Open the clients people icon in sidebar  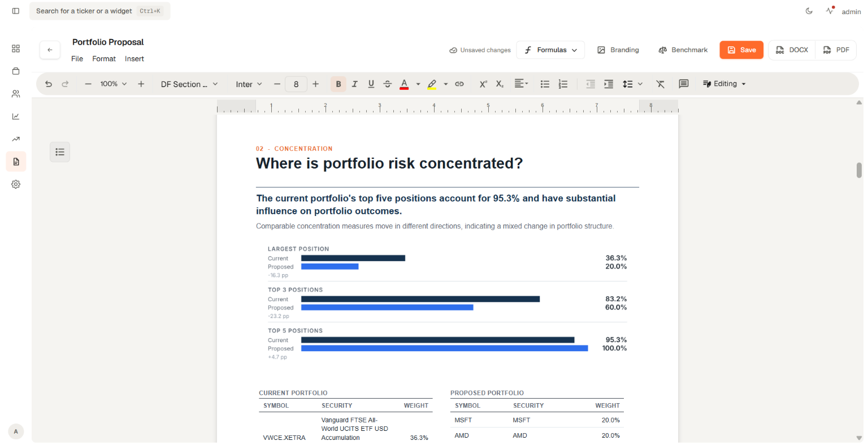pos(16,94)
